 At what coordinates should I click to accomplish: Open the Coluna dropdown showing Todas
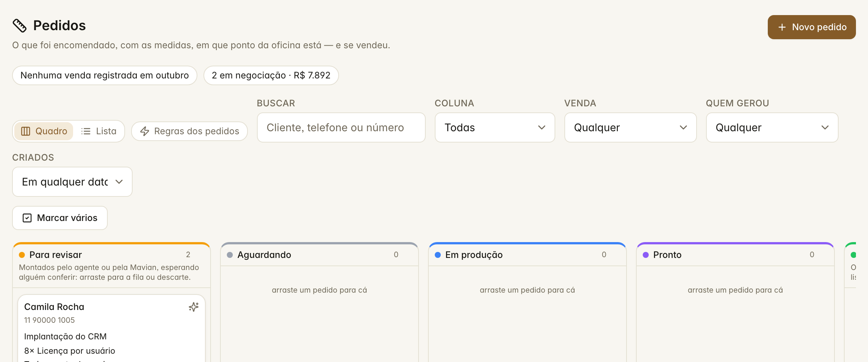pyautogui.click(x=495, y=127)
